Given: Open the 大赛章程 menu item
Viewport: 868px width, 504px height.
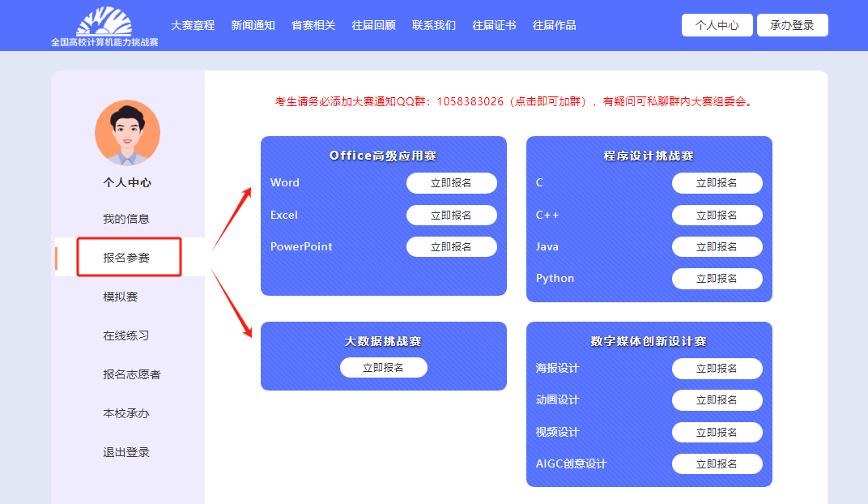Looking at the screenshot, I should pyautogui.click(x=193, y=25).
